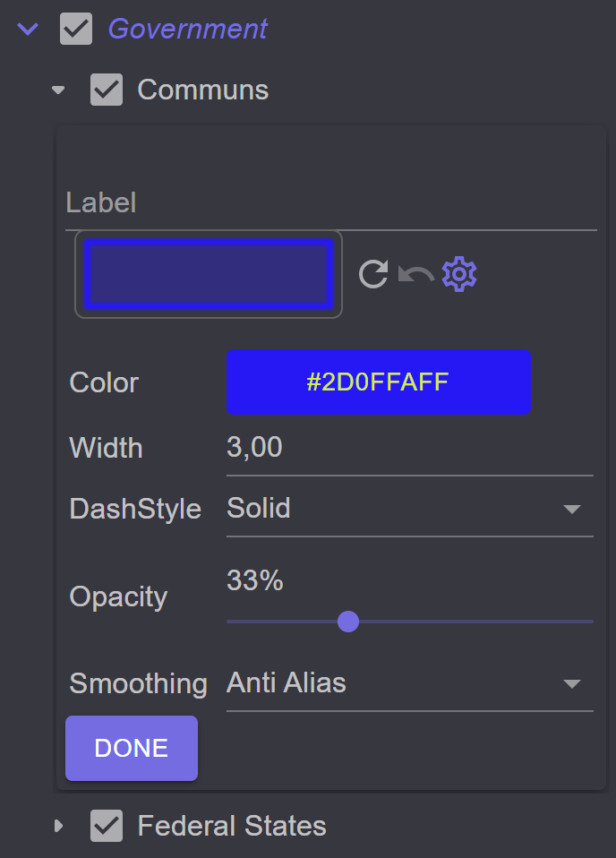The width and height of the screenshot is (616, 858).
Task: Collapse the Government group chevron
Action: coord(28,29)
